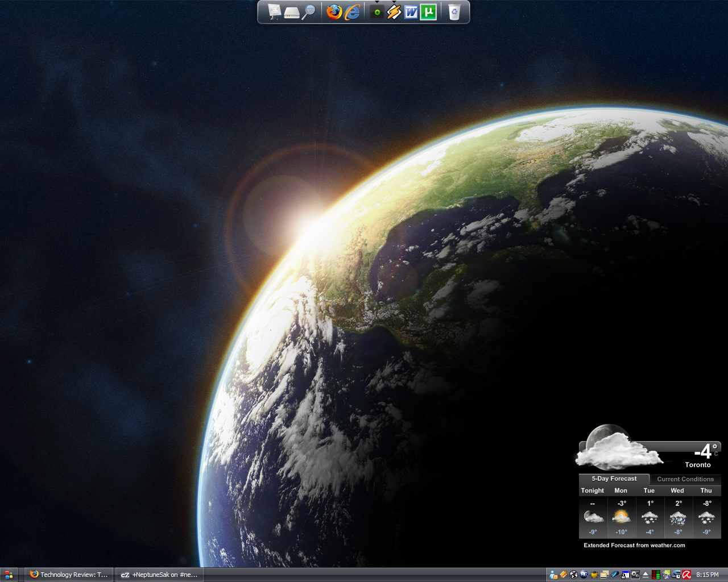The image size is (728, 582).
Task: Switch to the Current Conditions tab
Action: click(685, 479)
